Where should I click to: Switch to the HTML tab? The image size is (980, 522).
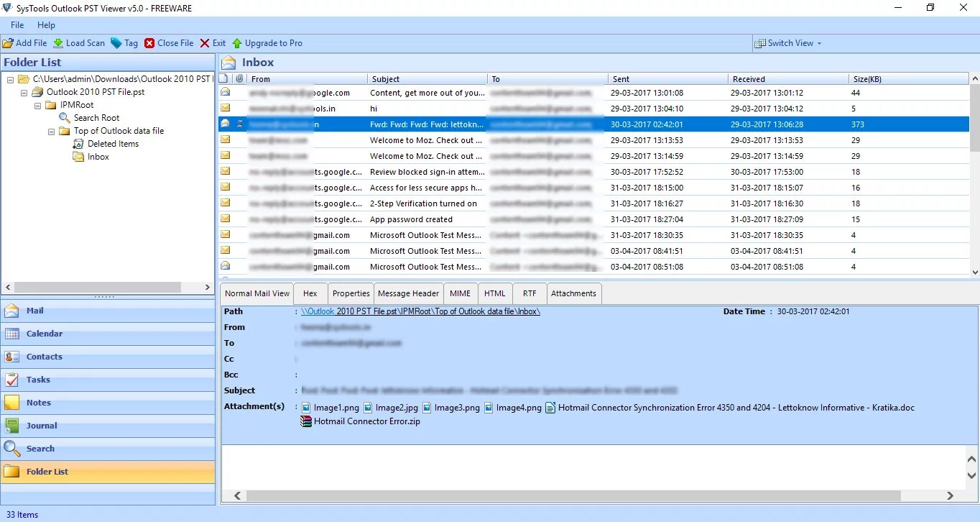point(494,293)
